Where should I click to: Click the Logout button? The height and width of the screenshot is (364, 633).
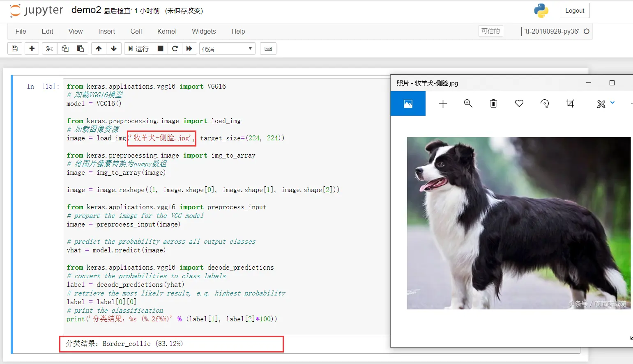[x=575, y=11]
